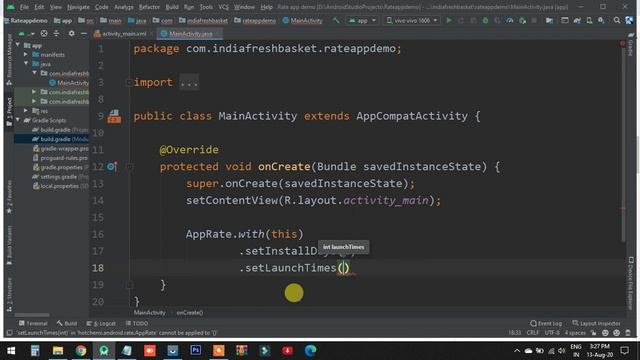This screenshot has width=640, height=360.
Task: Toggle tool window bars icon in status bar
Action: (9, 333)
